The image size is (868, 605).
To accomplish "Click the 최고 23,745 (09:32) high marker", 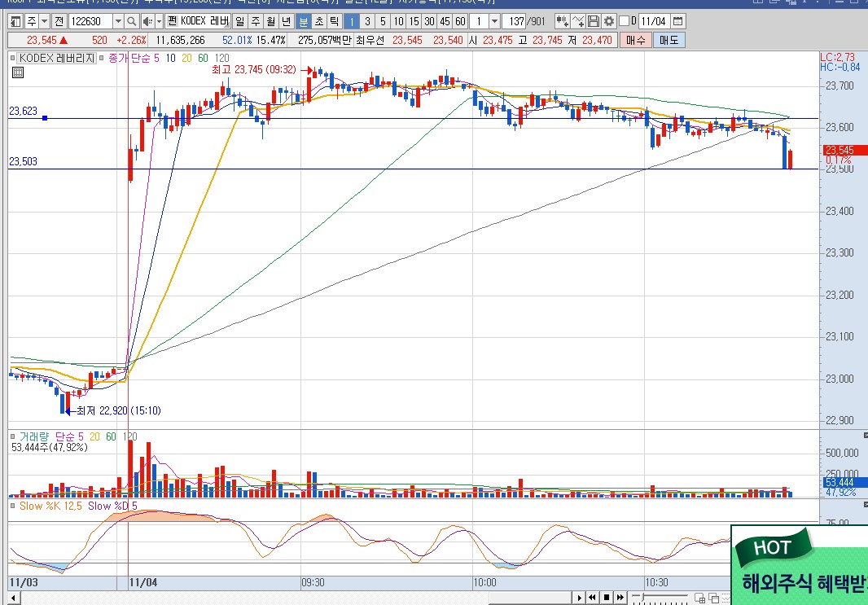I will (x=254, y=70).
